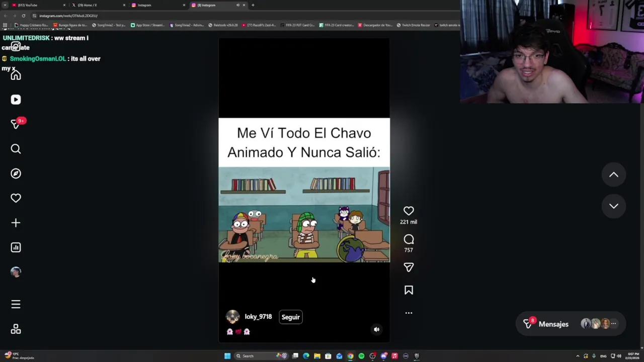Open Reels icon in Instagram sidebar

16,100
